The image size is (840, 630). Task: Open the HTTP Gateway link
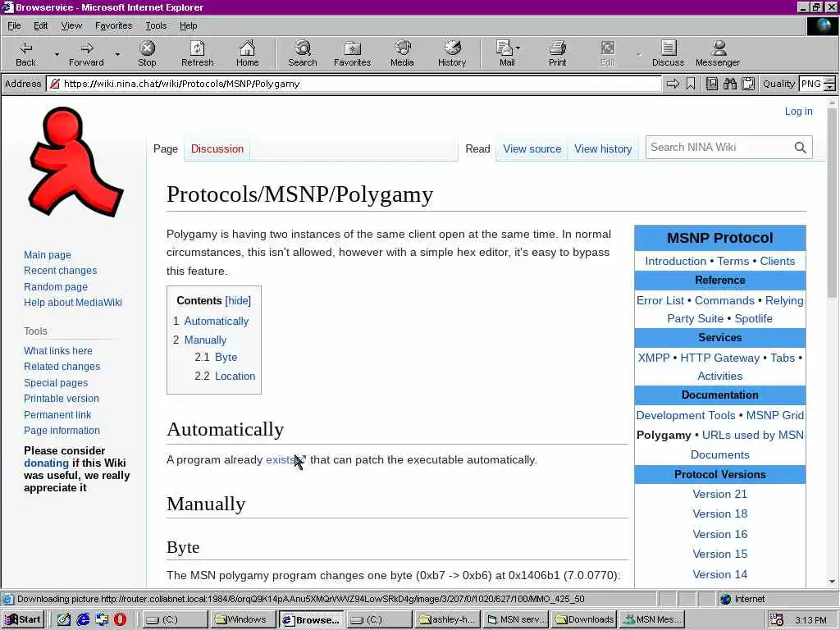(x=719, y=358)
